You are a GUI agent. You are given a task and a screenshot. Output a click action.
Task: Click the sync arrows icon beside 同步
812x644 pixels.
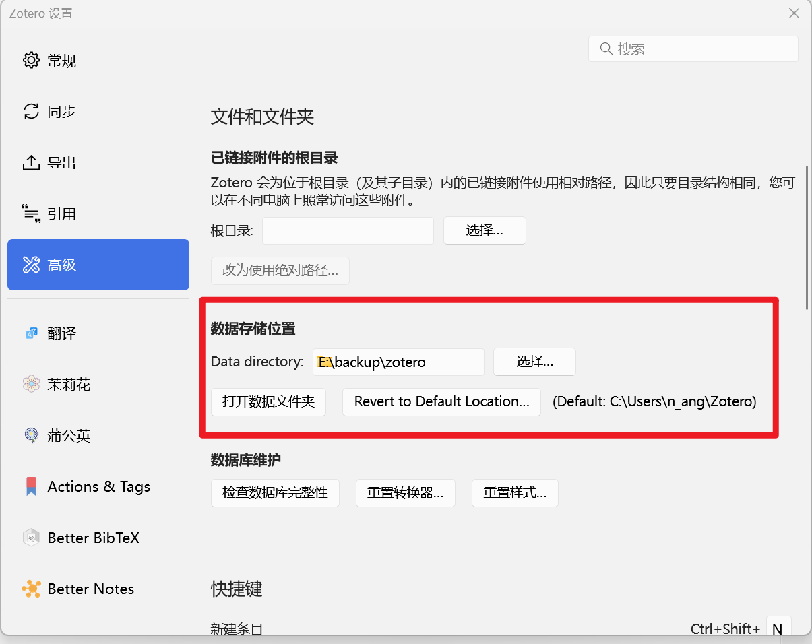coord(31,112)
